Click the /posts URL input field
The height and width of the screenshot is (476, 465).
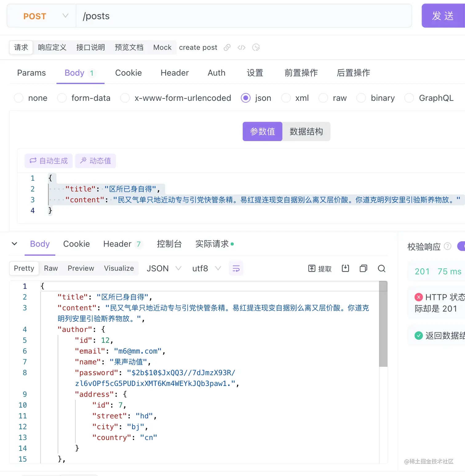[244, 16]
